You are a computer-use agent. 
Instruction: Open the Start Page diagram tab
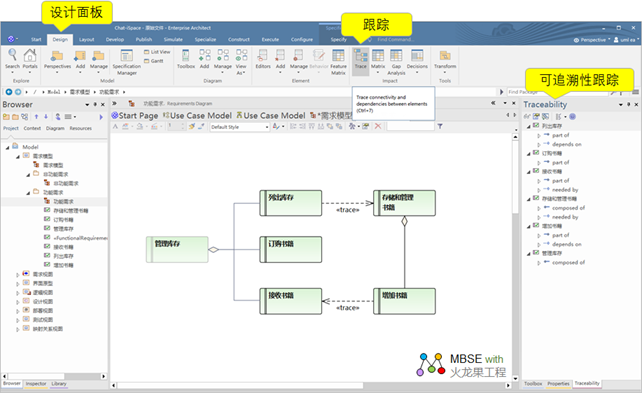point(135,116)
